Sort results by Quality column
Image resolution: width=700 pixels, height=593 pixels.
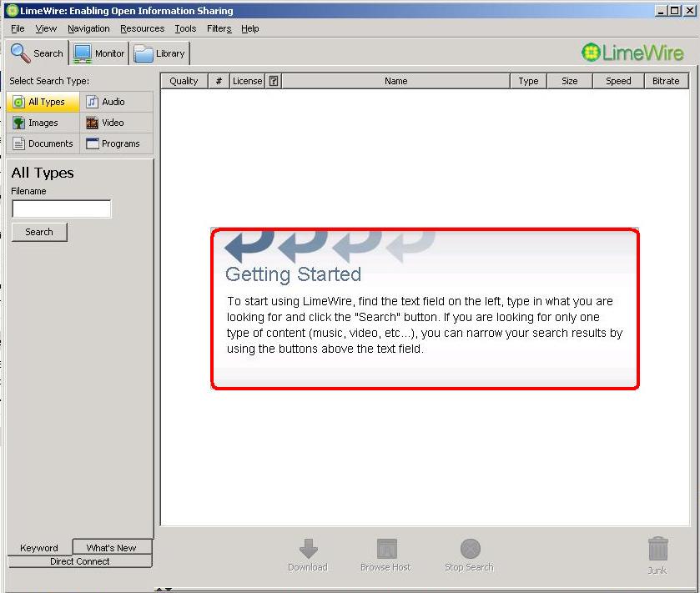coord(184,81)
